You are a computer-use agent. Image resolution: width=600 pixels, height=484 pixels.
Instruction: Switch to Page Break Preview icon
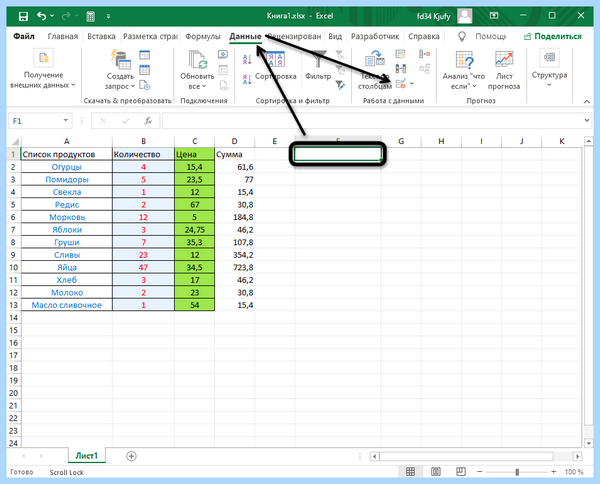[461, 472]
